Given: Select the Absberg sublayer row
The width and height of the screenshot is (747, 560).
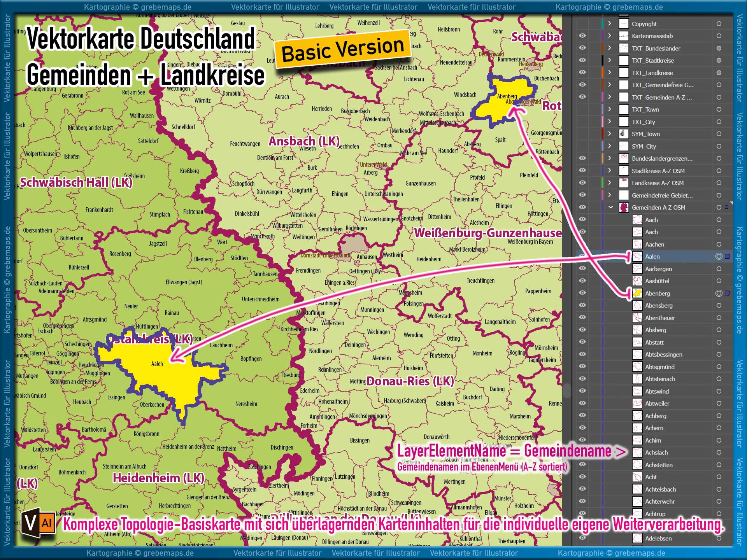Looking at the screenshot, I should pos(654,330).
